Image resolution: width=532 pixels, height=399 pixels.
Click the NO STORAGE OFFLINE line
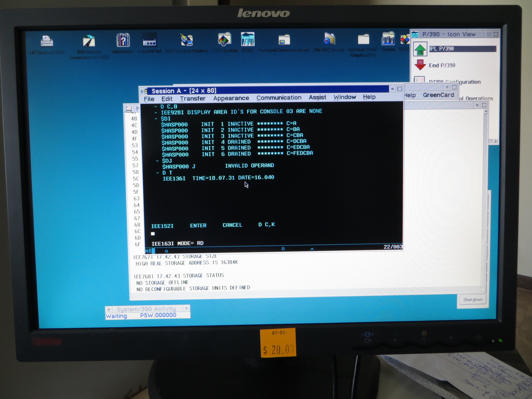click(162, 283)
